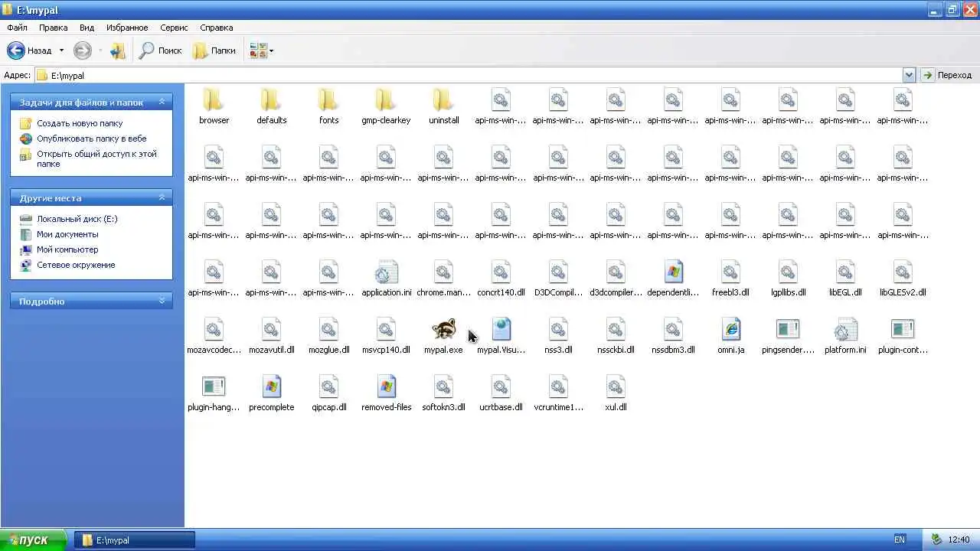Click the E:\mypal taskbar button
The height and width of the screenshot is (551, 980).
point(135,540)
